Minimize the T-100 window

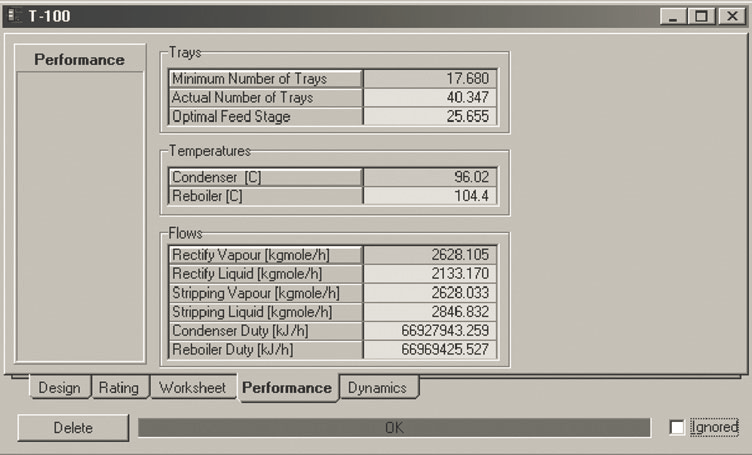[675, 17]
